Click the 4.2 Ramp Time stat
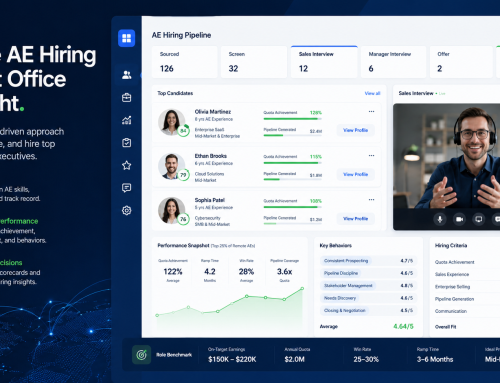Image resolution: width=500 pixels, height=383 pixels. (210, 271)
